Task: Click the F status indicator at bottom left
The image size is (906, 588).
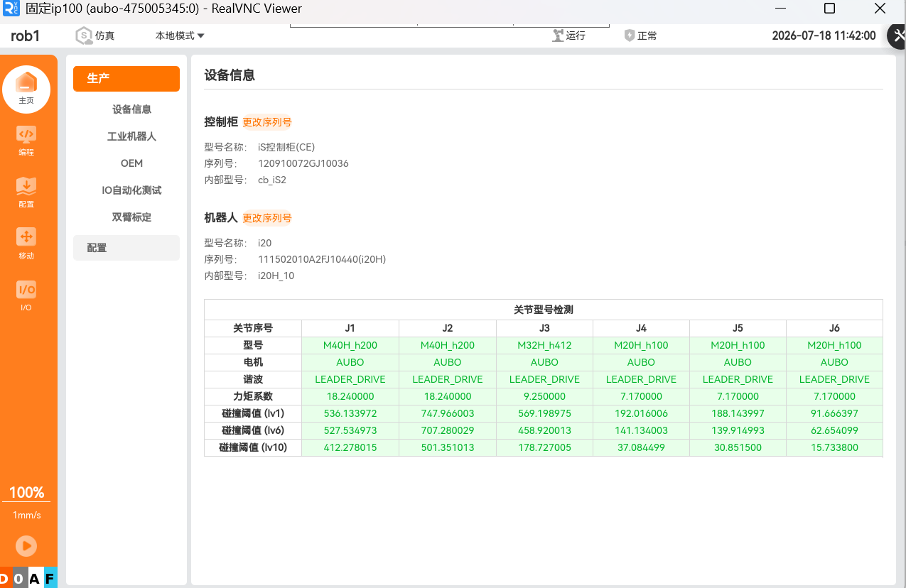Action: click(50, 578)
